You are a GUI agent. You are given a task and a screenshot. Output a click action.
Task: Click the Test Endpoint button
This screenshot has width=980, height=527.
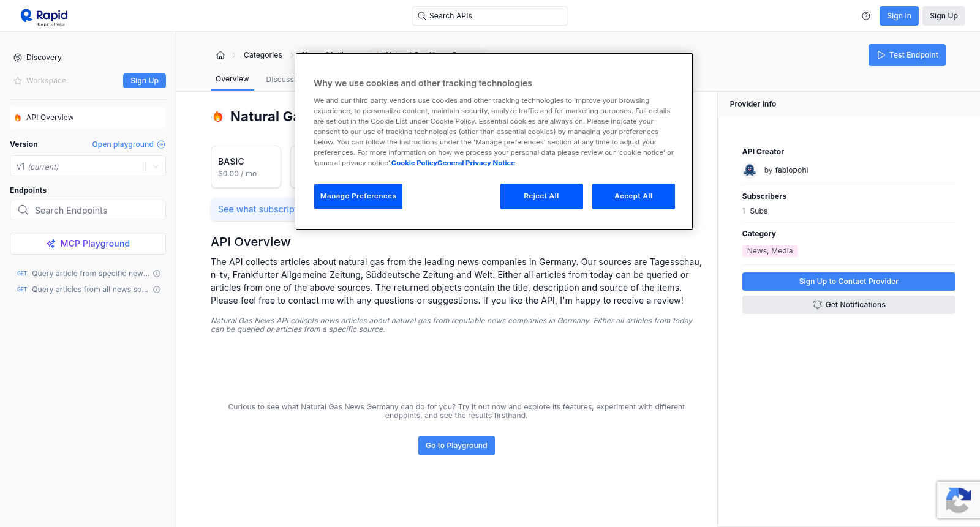point(907,55)
